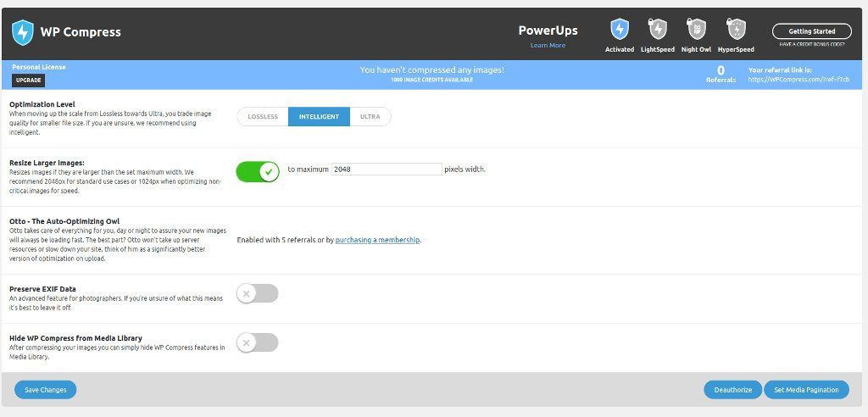Open the Getting Started guide

click(811, 31)
